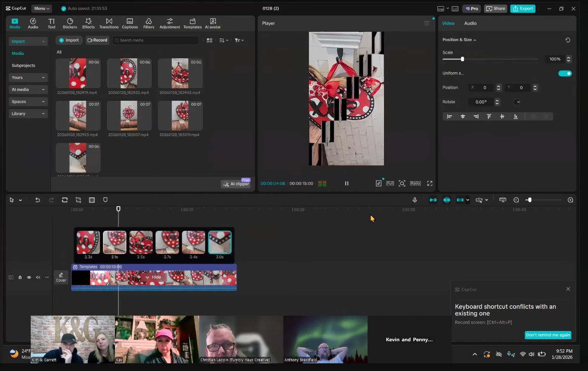Click the Ratio button in player
This screenshot has height=371, width=588.
[415, 183]
